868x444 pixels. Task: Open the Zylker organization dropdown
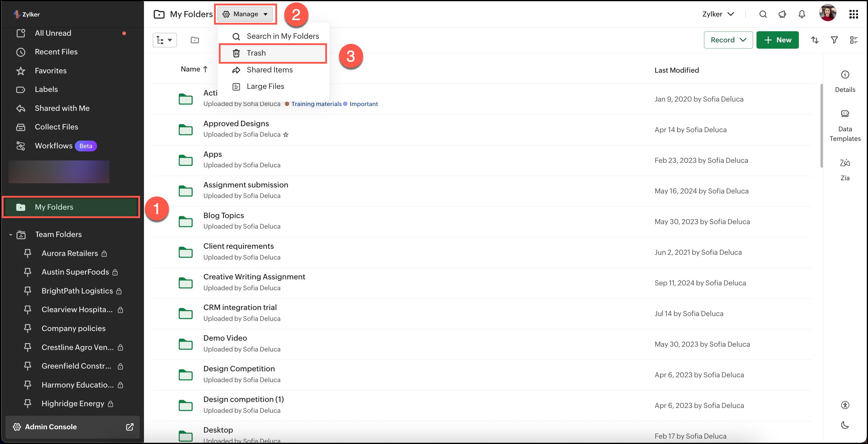718,14
